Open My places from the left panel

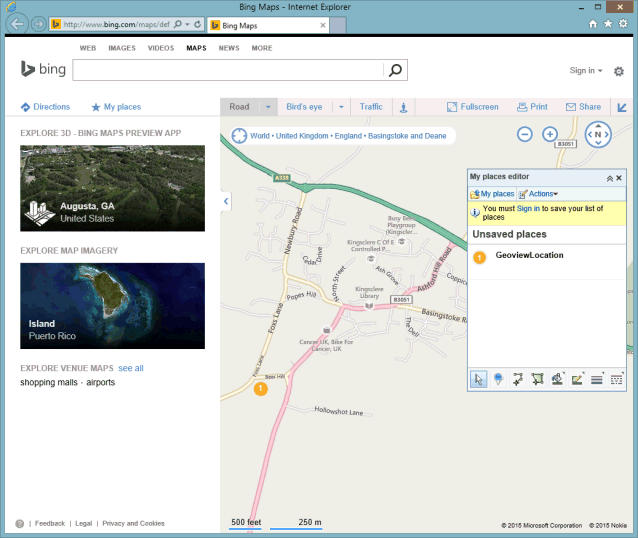pyautogui.click(x=116, y=107)
